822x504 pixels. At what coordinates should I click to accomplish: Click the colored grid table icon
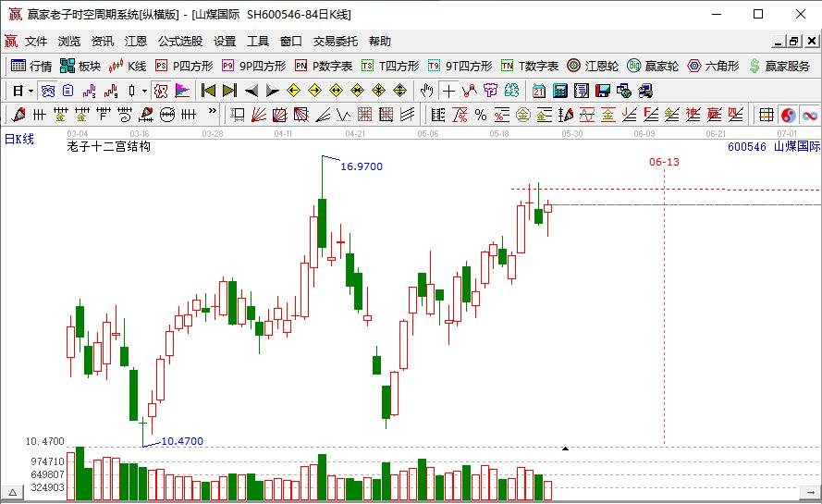click(767, 115)
